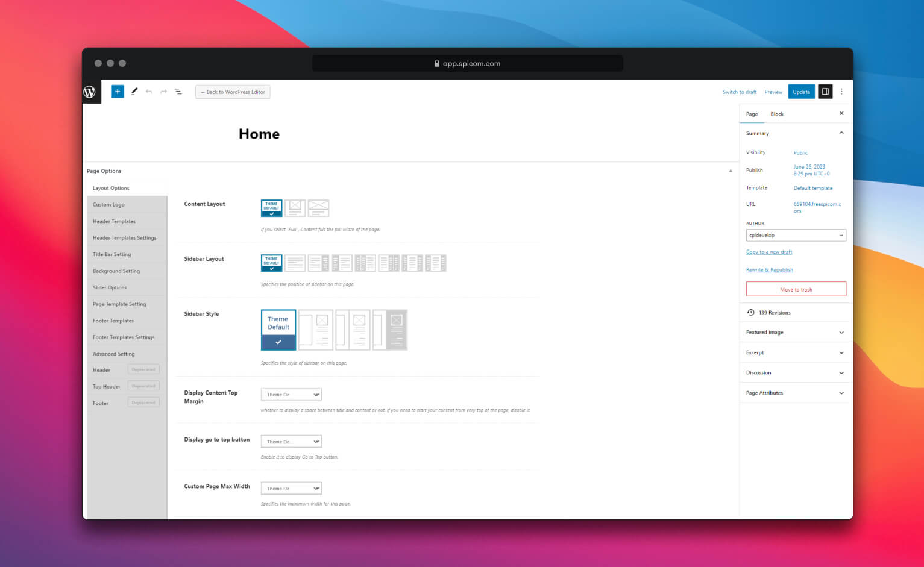Image resolution: width=924 pixels, height=567 pixels.
Task: Open the Header Templates tab
Action: point(127,221)
